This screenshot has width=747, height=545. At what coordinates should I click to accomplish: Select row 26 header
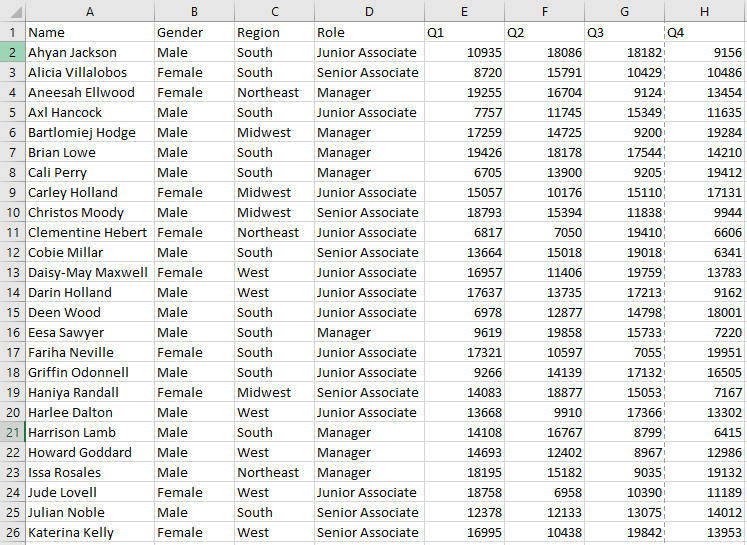point(13,532)
